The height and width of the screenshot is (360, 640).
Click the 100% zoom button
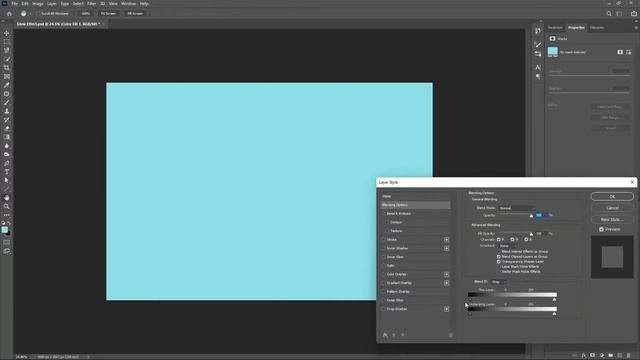pyautogui.click(x=86, y=13)
